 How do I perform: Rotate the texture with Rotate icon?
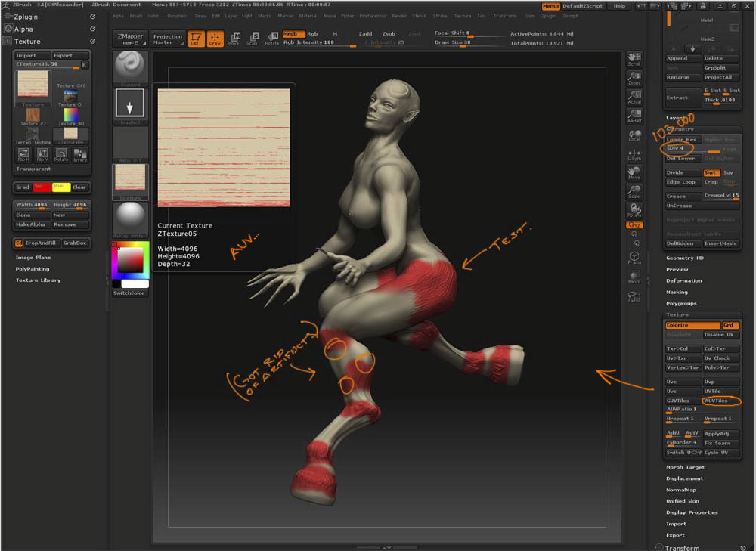tap(60, 155)
